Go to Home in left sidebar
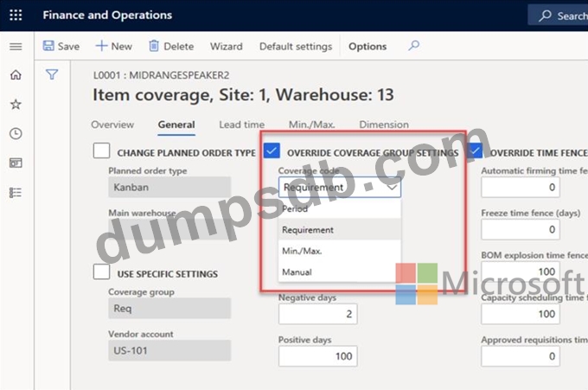588x390 pixels. 15,75
